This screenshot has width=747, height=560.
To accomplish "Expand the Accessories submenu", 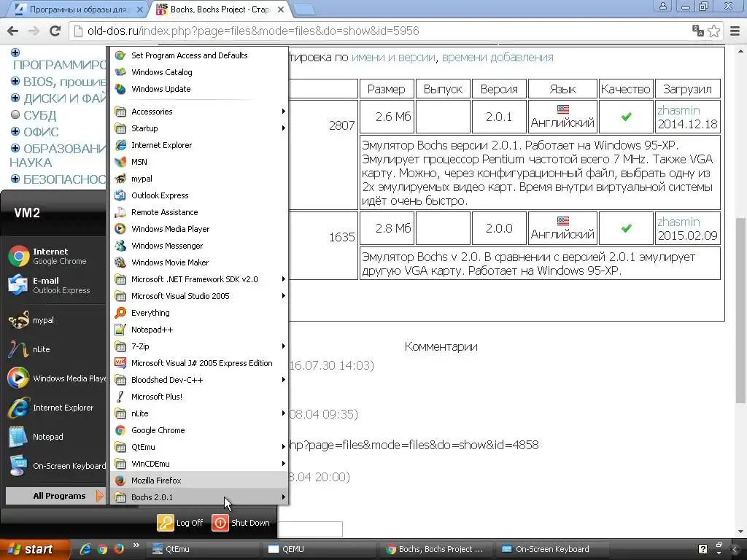I will pos(199,112).
